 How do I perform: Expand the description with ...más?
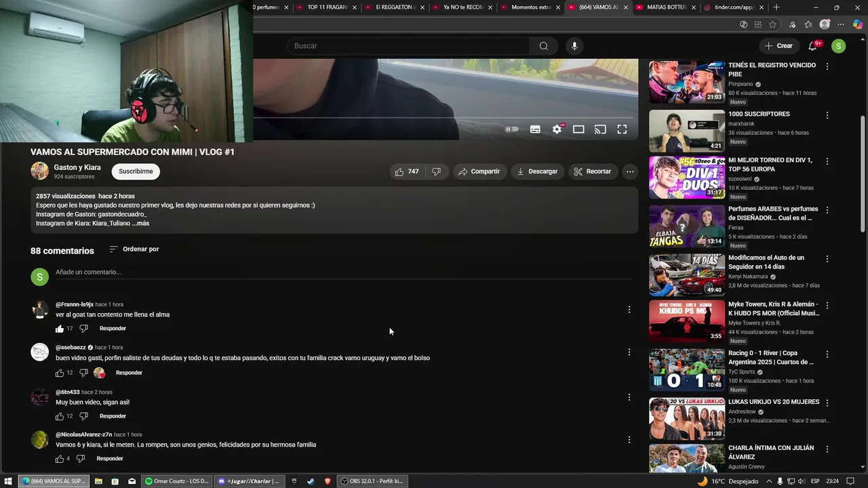(140, 223)
